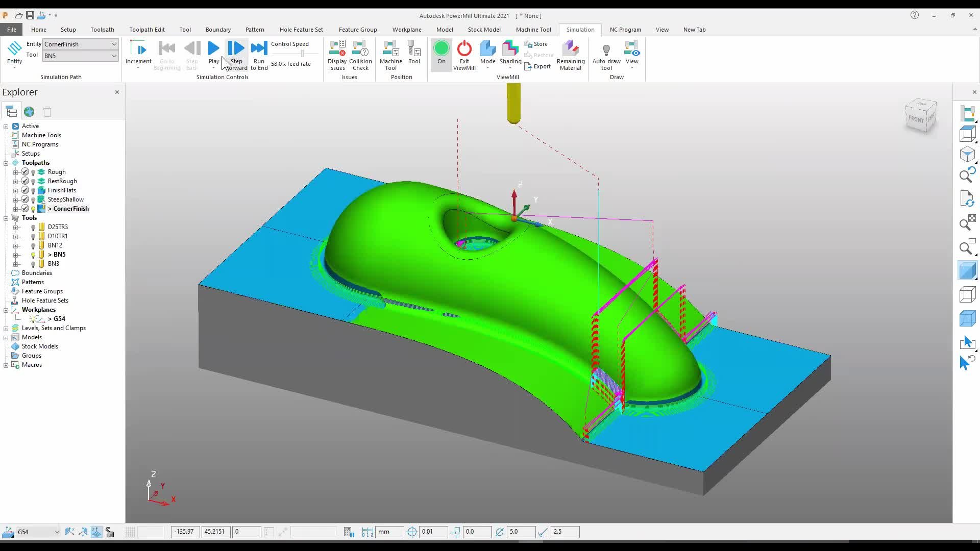This screenshot has height=551, width=980.
Task: Select the NC Programs tree item
Action: (x=40, y=144)
